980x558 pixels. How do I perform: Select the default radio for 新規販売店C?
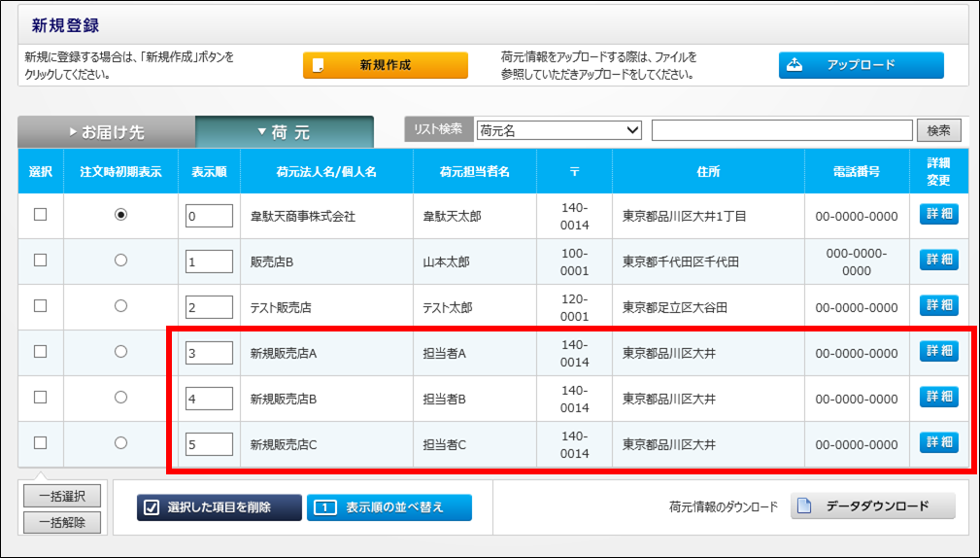120,442
